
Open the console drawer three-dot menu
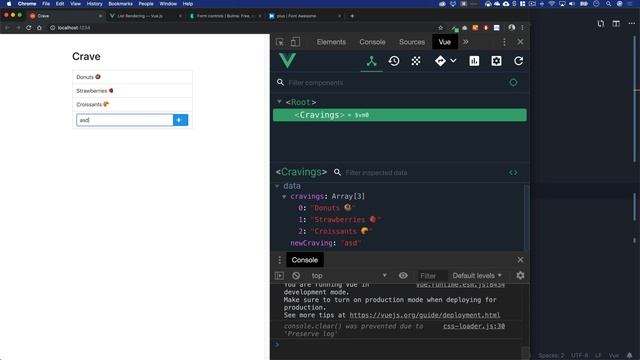pos(280,260)
